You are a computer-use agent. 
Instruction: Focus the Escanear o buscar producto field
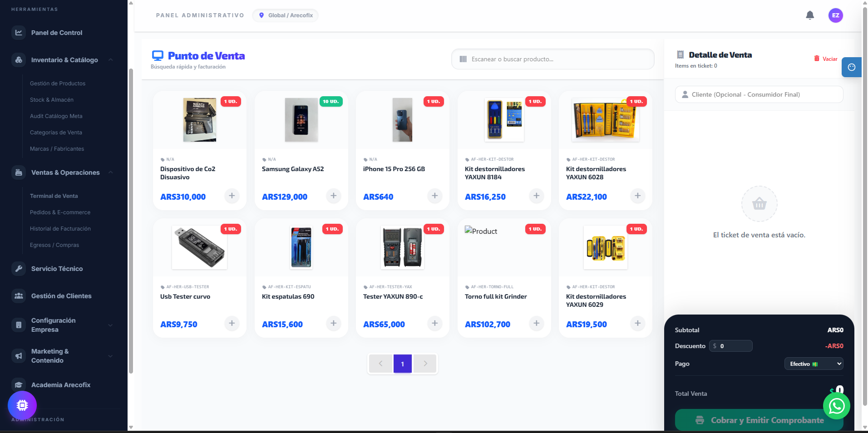(x=553, y=59)
